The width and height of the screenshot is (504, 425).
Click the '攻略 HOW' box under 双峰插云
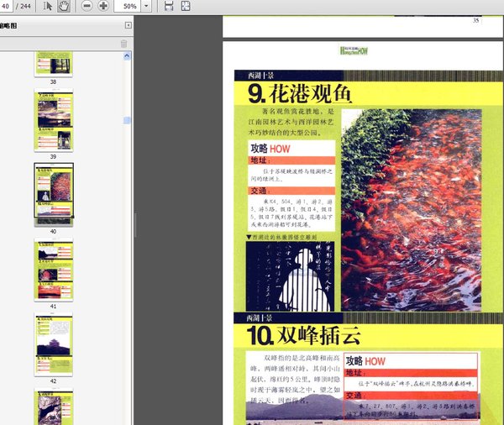pyautogui.click(x=411, y=386)
